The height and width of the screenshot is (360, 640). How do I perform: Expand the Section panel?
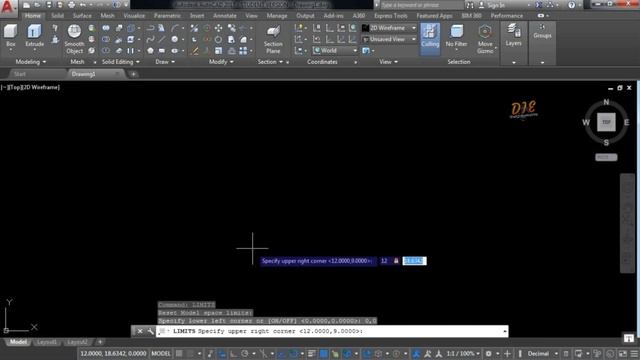270,62
